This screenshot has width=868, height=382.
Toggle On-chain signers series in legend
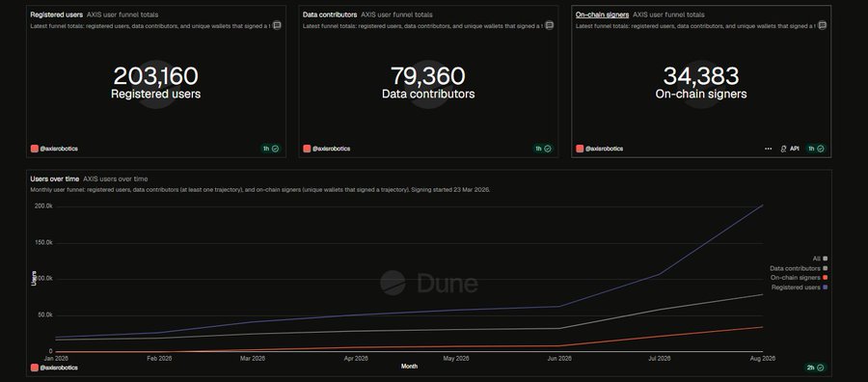click(x=799, y=278)
